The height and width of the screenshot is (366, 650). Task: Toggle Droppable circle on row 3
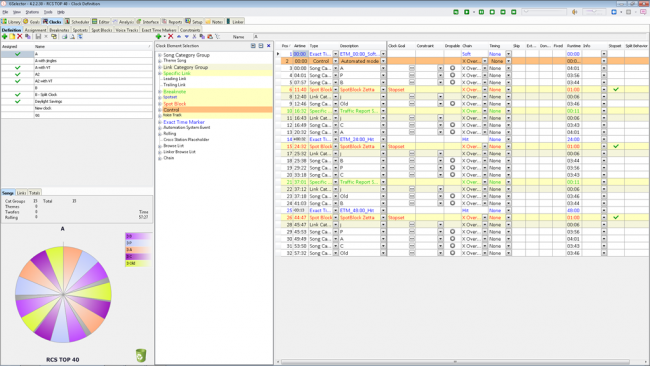tap(452, 68)
